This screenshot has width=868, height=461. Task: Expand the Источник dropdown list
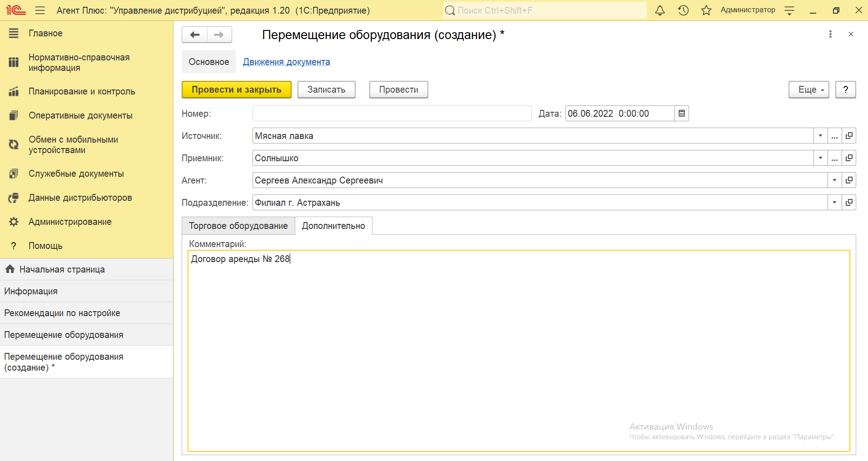(x=820, y=136)
